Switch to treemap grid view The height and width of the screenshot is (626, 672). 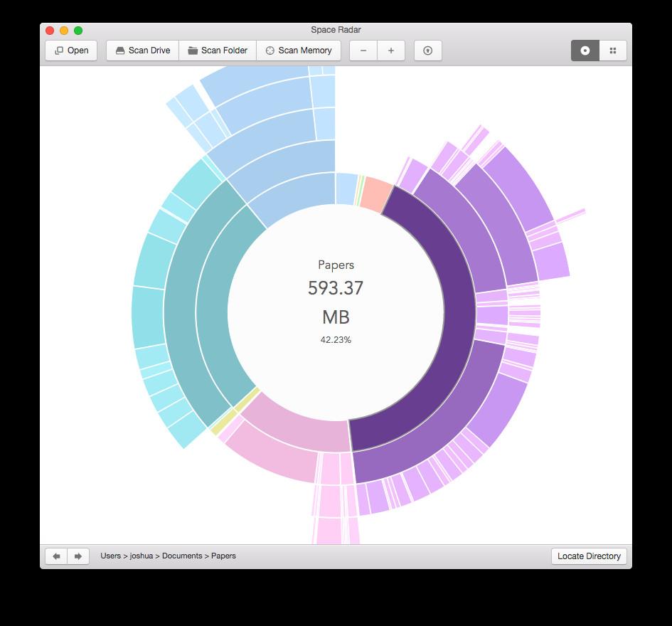[613, 51]
